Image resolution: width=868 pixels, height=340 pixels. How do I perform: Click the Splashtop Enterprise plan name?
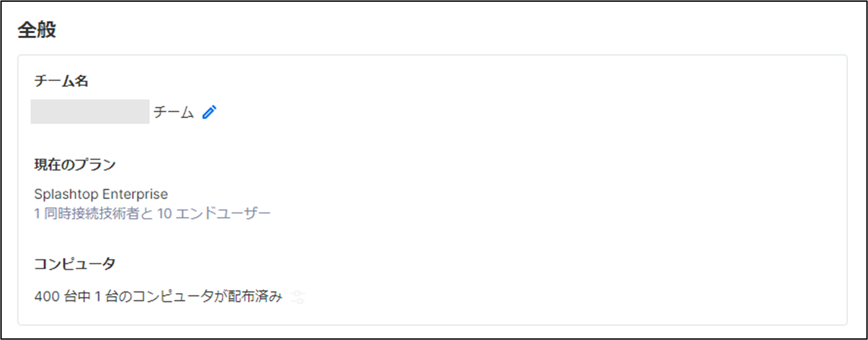[x=101, y=194]
